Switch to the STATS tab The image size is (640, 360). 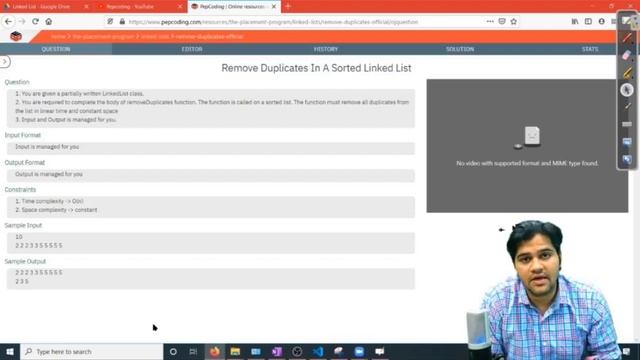click(590, 49)
